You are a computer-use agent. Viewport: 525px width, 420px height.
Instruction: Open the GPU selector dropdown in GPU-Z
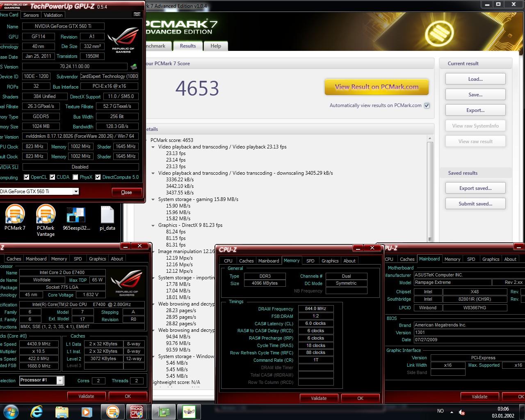(x=76, y=192)
